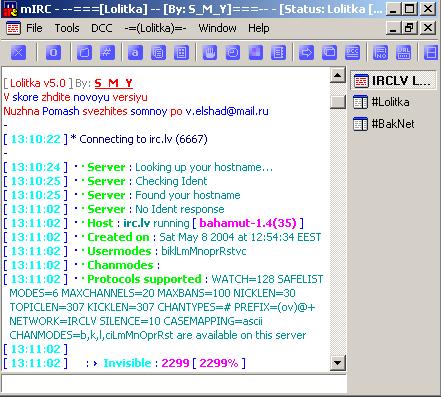Viewport: 441px width, 397px height.
Task: Open the options icon marked O
Action: (53, 52)
